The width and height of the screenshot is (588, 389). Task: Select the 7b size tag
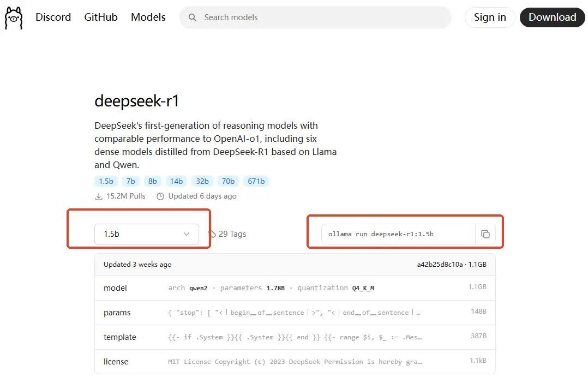tap(131, 181)
